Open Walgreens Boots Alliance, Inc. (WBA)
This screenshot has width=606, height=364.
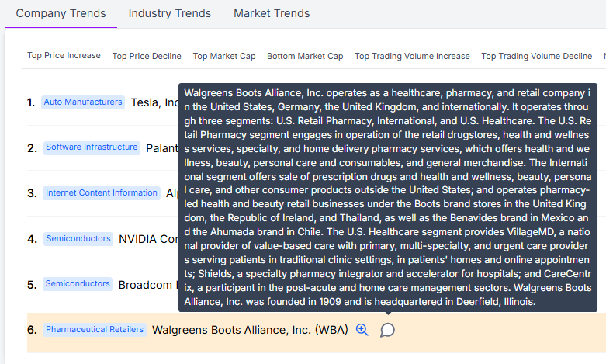tap(250, 330)
